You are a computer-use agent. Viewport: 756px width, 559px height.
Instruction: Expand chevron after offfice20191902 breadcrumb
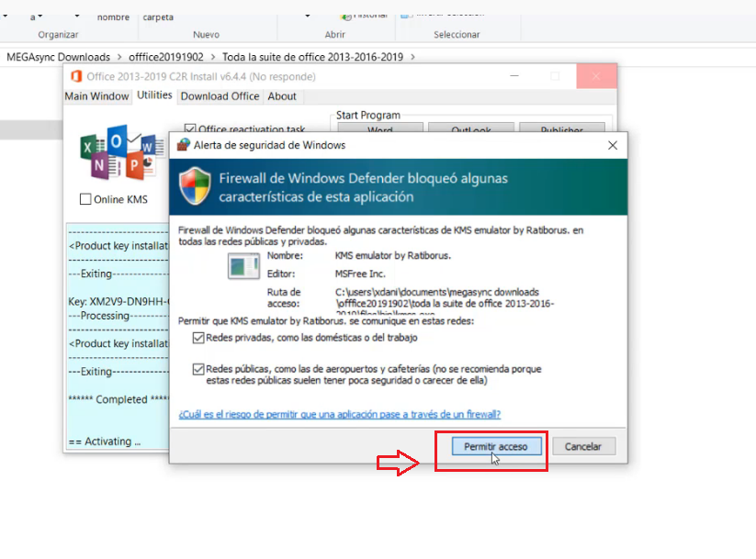(212, 57)
